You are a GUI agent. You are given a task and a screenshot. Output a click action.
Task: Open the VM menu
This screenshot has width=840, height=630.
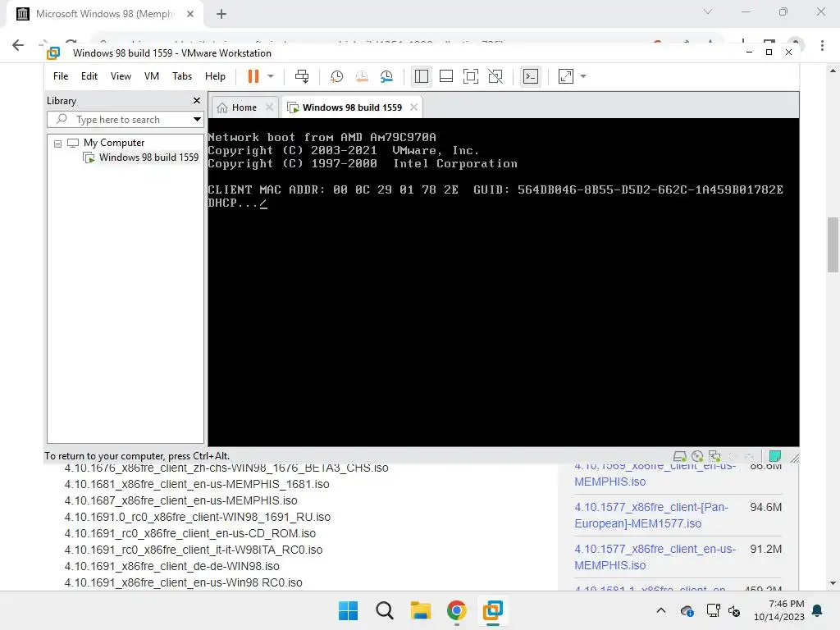tap(152, 76)
